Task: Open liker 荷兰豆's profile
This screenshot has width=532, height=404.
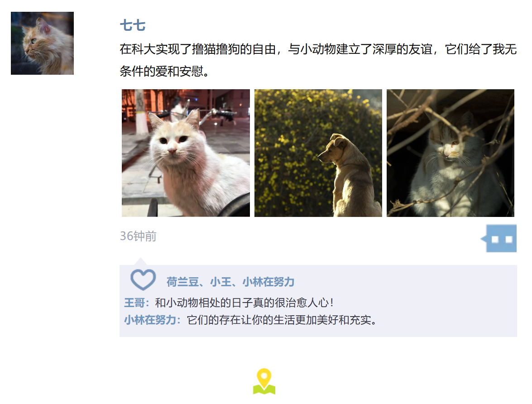Action: coord(182,282)
